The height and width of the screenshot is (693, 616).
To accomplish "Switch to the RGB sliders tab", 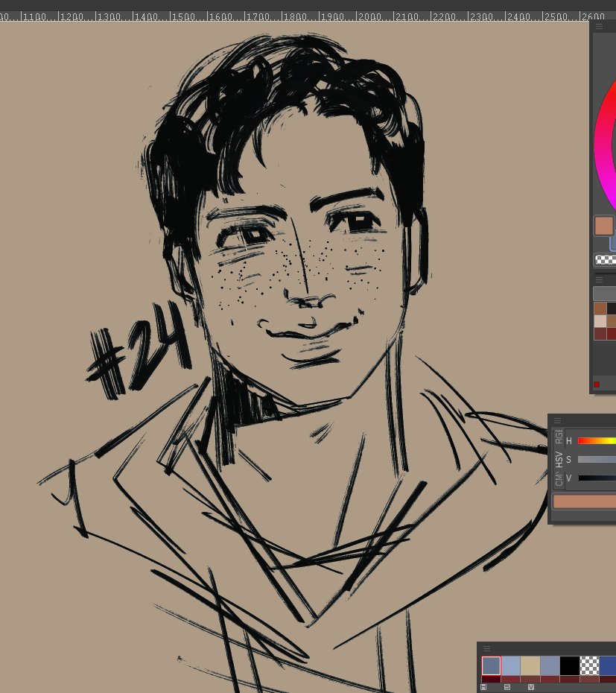I will click(x=559, y=437).
